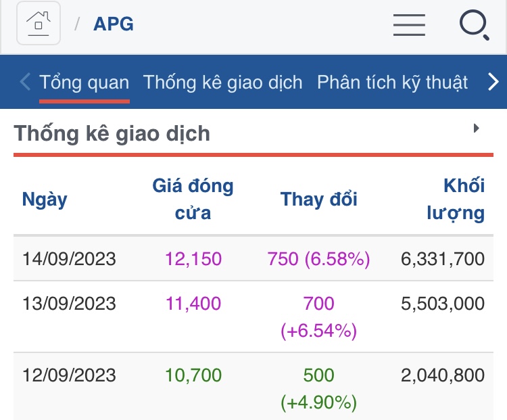Go to the home page icon
This screenshot has height=420, width=507.
coord(39,24)
